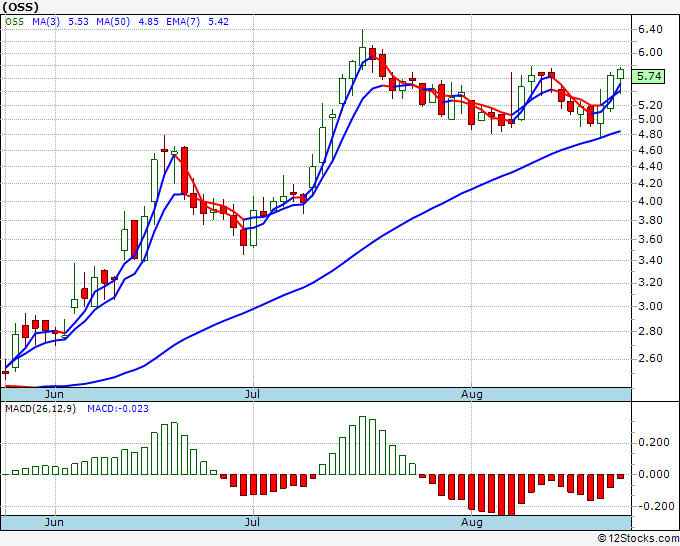
Task: Click the 3.40 price axis label
Action: 650,261
